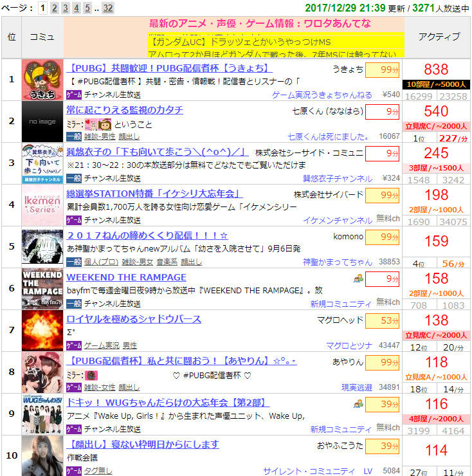Click the community members icon in WUG row
Screen dimensions: 472x476
coord(358,404)
